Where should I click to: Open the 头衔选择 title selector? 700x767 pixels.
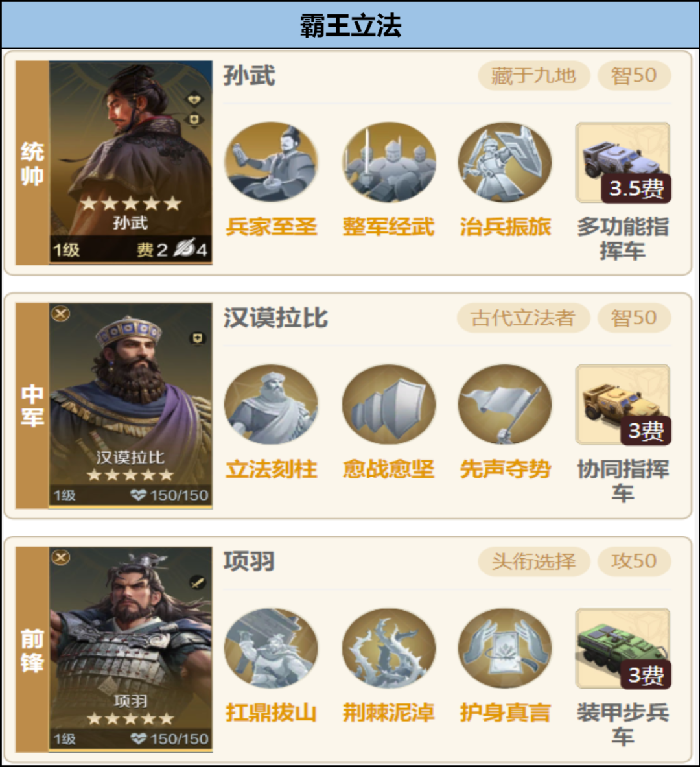coord(533,561)
